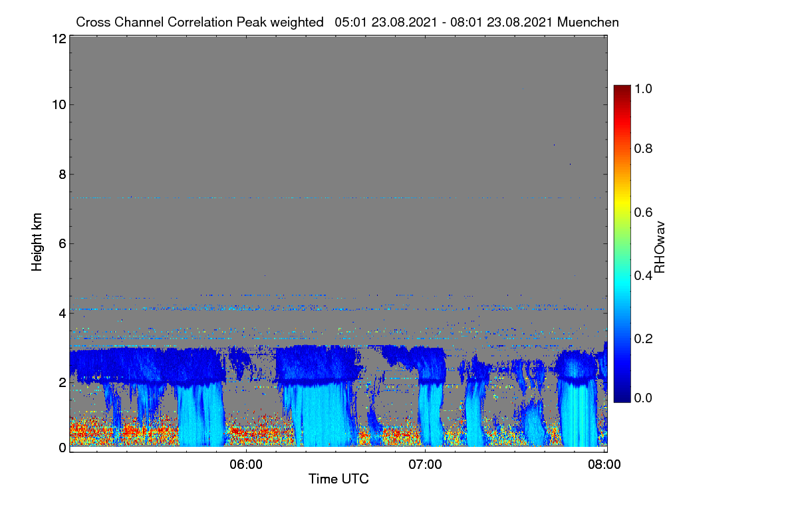Click the plot title text
The width and height of the screenshot is (798, 532).
coord(347,22)
